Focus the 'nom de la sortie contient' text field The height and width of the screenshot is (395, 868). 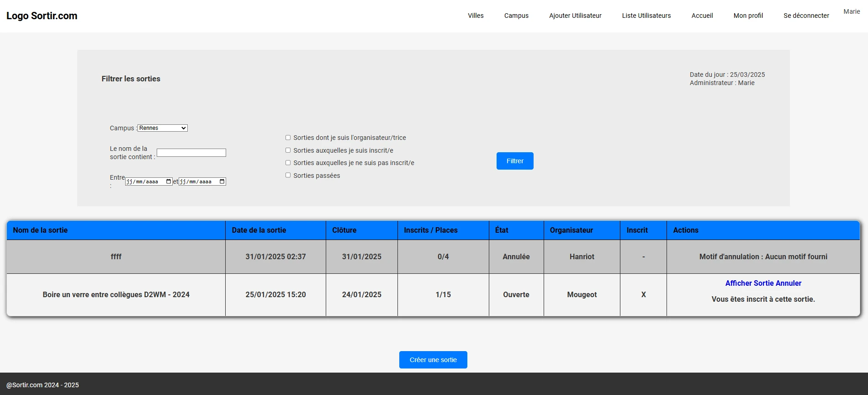191,153
